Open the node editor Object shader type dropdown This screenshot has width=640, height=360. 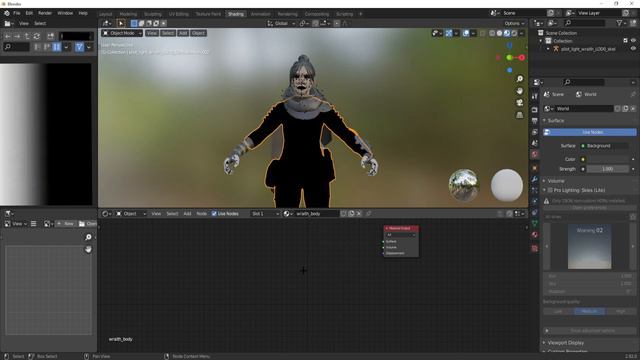(x=131, y=213)
